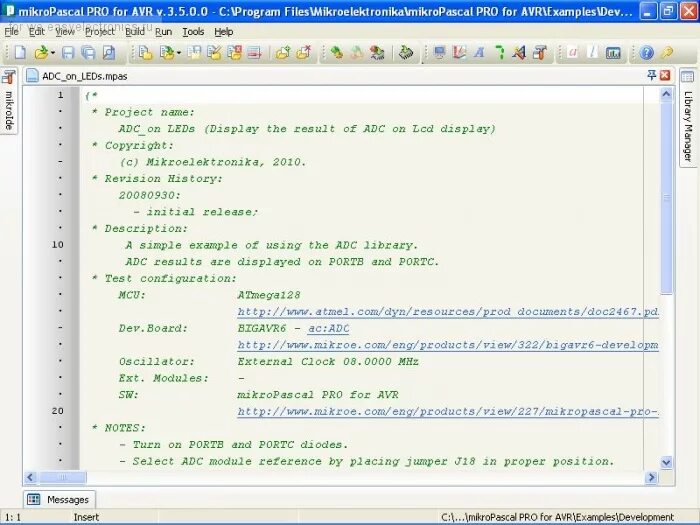This screenshot has height=525, width=700.
Task: Click horizontal scrollbar right arrow
Action: 651,477
